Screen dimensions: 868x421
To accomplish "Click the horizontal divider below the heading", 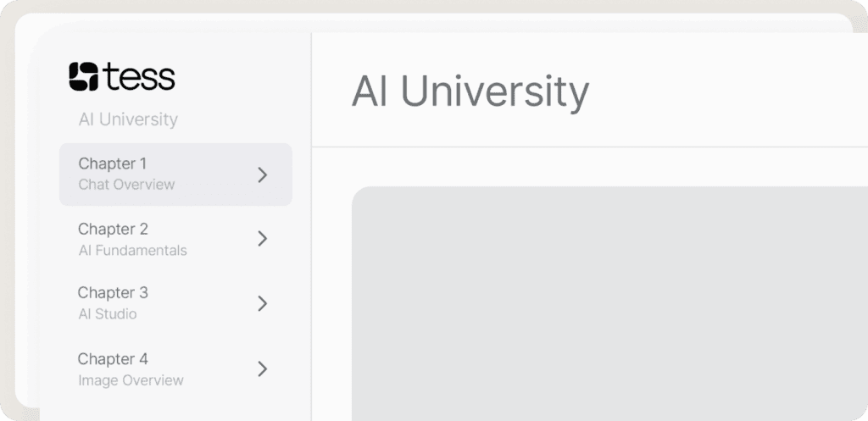I will tap(590, 147).
